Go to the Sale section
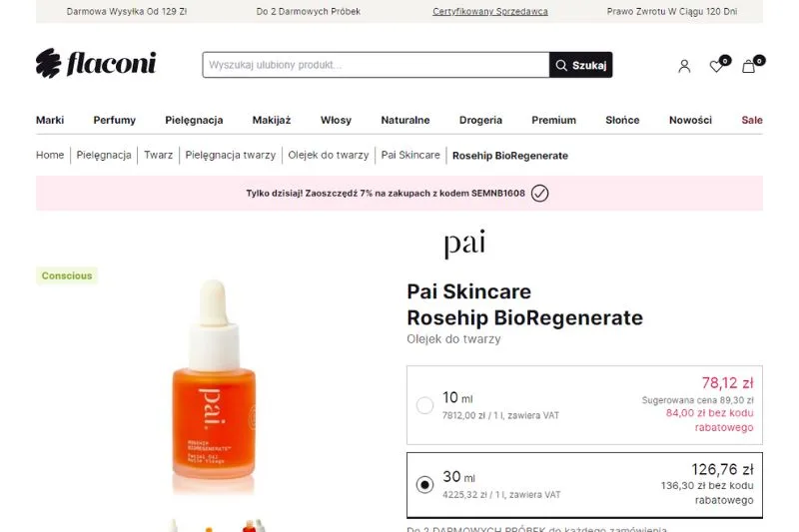Viewport: 799px width, 532px height. tap(752, 120)
